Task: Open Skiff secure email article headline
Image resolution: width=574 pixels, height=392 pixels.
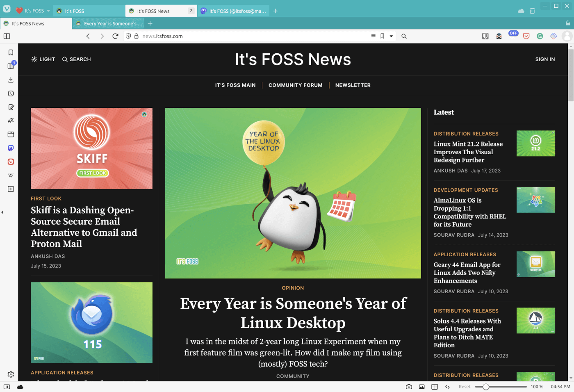Action: pyautogui.click(x=84, y=227)
